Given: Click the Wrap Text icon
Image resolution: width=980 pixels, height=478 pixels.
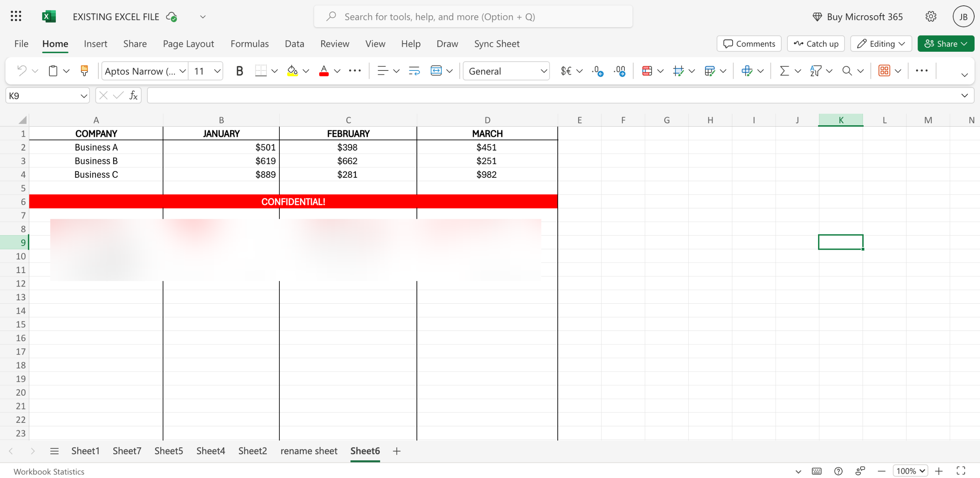Looking at the screenshot, I should 414,71.
